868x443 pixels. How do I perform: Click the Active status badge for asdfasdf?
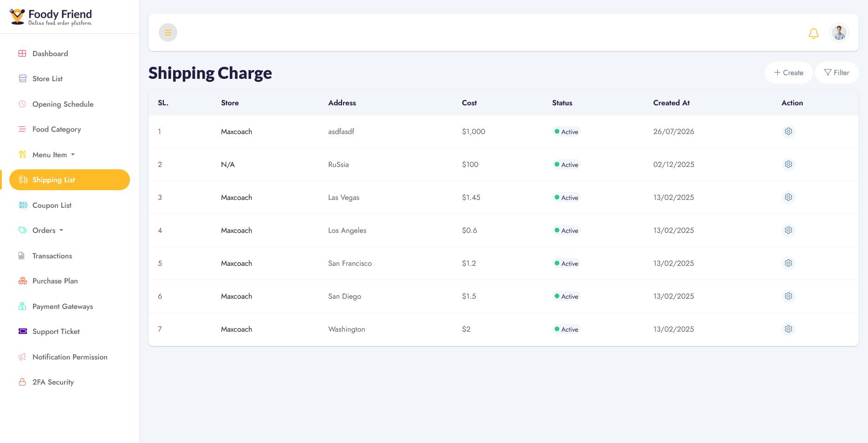(566, 132)
